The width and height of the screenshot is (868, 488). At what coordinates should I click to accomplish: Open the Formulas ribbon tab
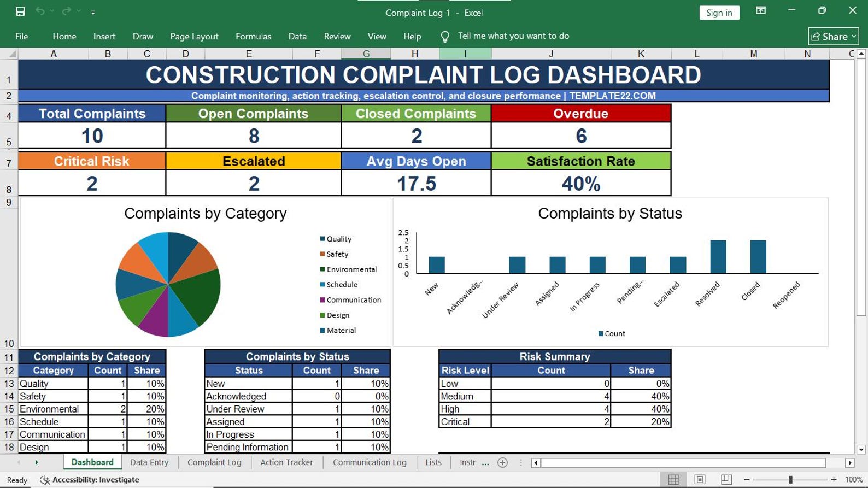pyautogui.click(x=253, y=36)
